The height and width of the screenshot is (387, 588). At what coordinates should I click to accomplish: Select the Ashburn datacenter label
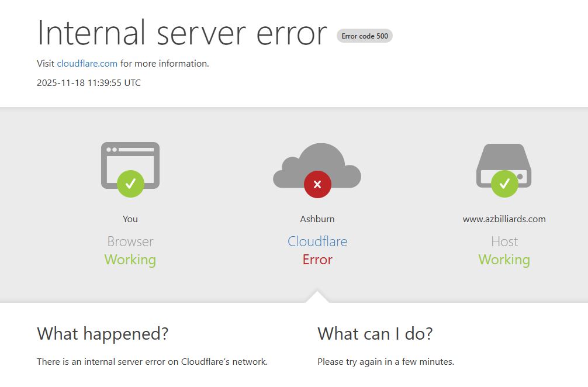click(x=317, y=219)
